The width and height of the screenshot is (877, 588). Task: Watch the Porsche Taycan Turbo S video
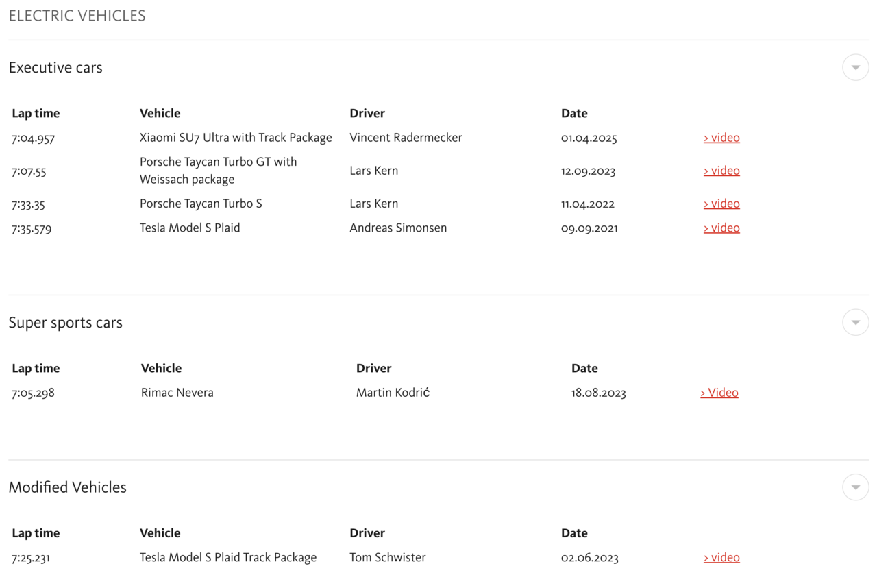(721, 204)
